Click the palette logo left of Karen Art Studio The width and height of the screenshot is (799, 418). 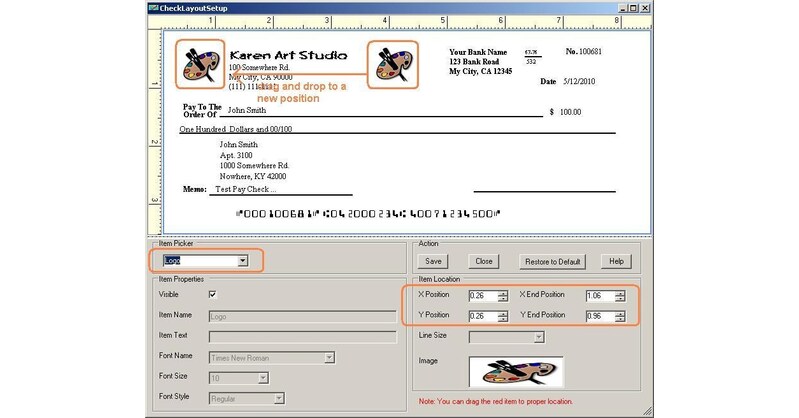(x=200, y=65)
